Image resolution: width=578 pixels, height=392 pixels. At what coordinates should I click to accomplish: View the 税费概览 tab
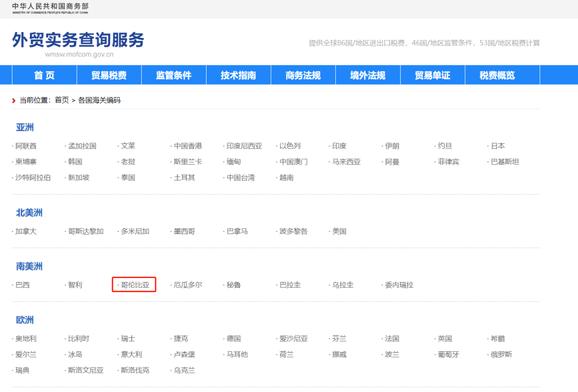click(x=497, y=75)
